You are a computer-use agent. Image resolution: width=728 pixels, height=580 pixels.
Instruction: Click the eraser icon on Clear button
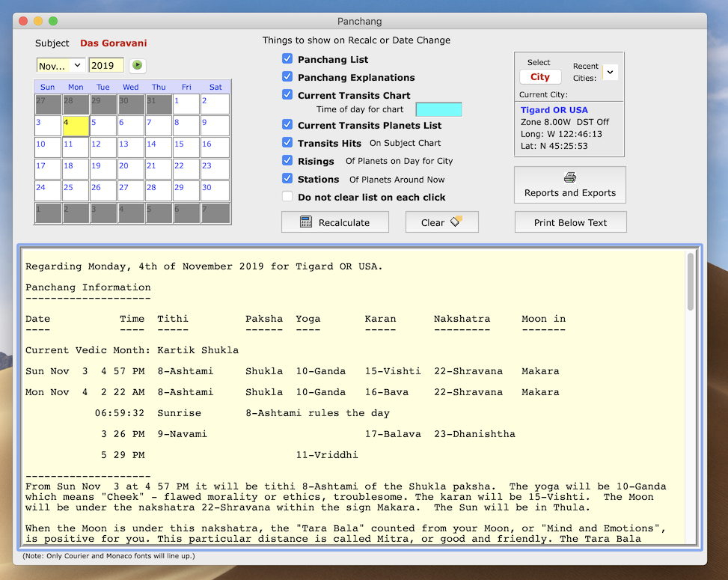click(x=456, y=222)
